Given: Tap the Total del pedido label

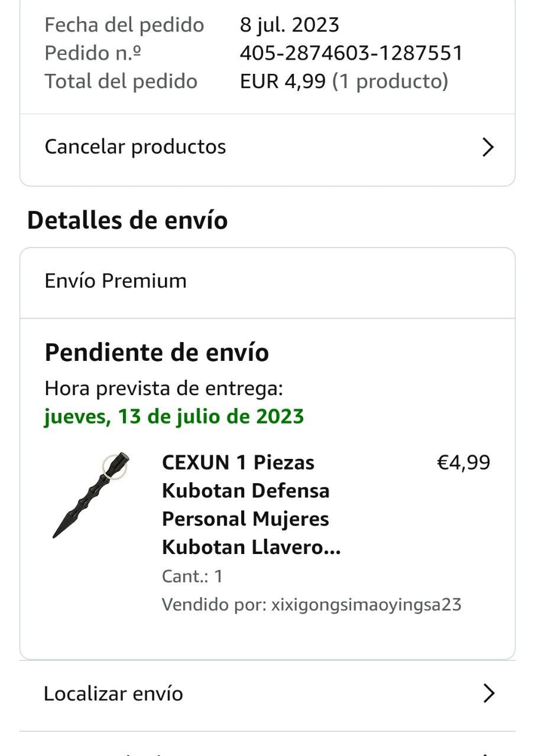Looking at the screenshot, I should [x=121, y=82].
